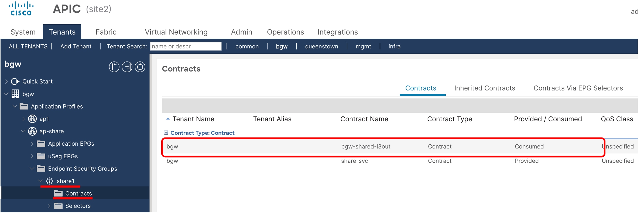Viewport: 644px width, 214px height.
Task: Open the infra tenant link
Action: click(x=394, y=46)
